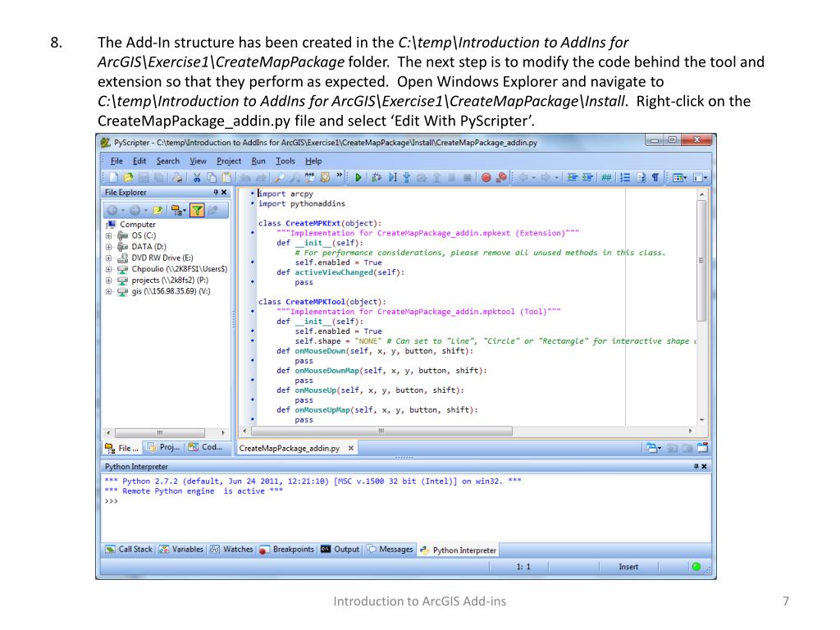Click the editor's vertical scrollbar thumb
The height and width of the screenshot is (630, 840).
coord(702,261)
